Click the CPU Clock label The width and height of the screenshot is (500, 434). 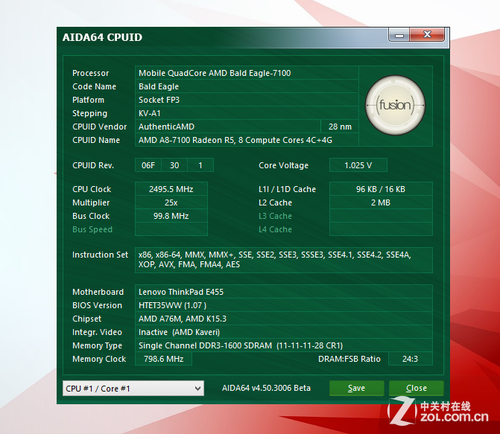click(92, 189)
